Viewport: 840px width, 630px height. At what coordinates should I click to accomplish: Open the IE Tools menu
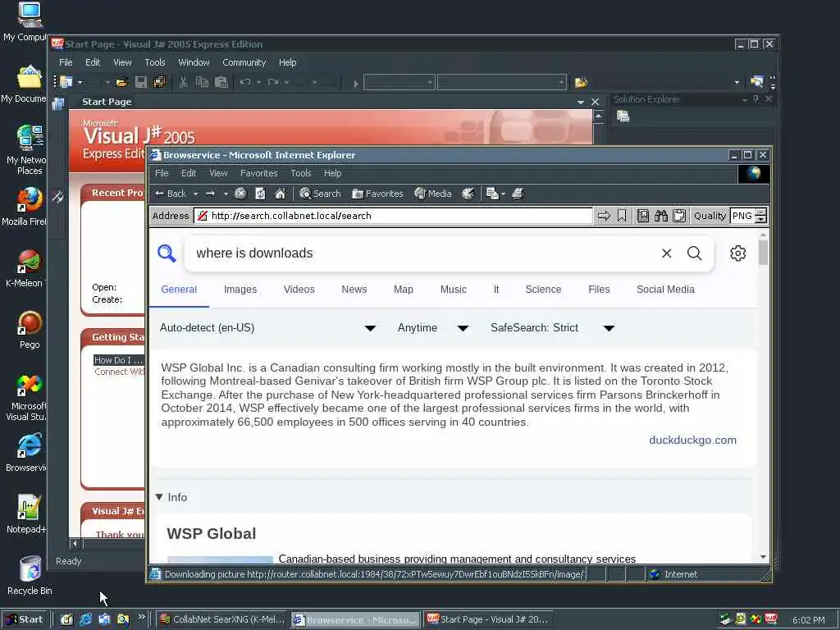[300, 174]
